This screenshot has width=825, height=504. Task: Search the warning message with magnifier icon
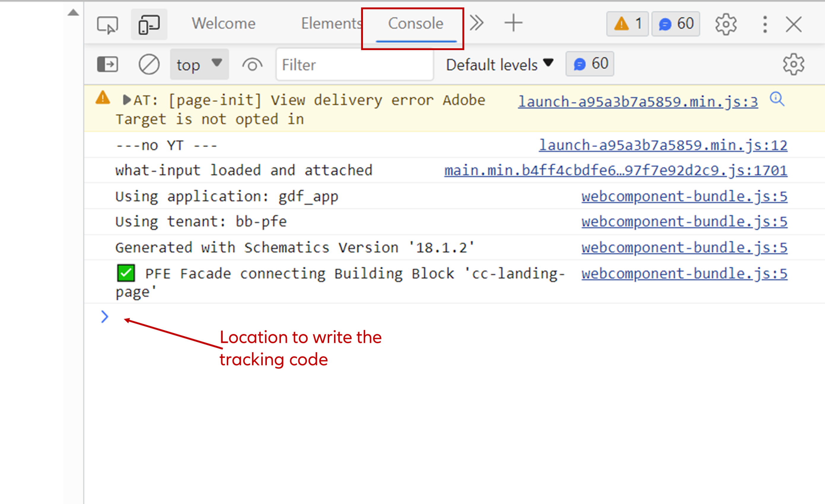(777, 99)
